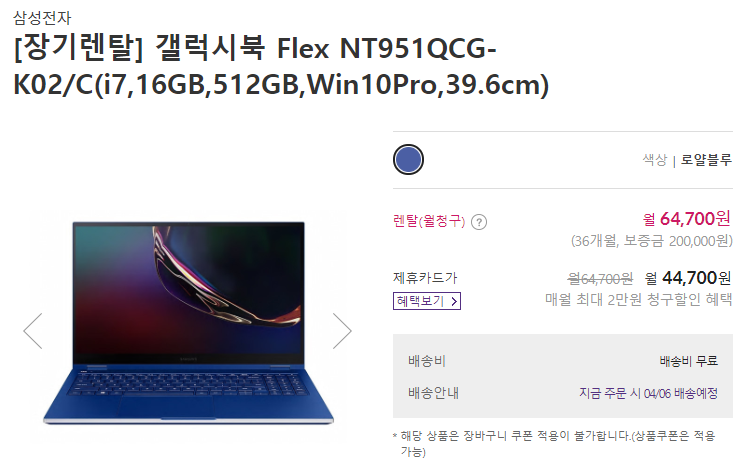Select the royal blue color swatch
This screenshot has height=471, width=751.
coord(408,160)
